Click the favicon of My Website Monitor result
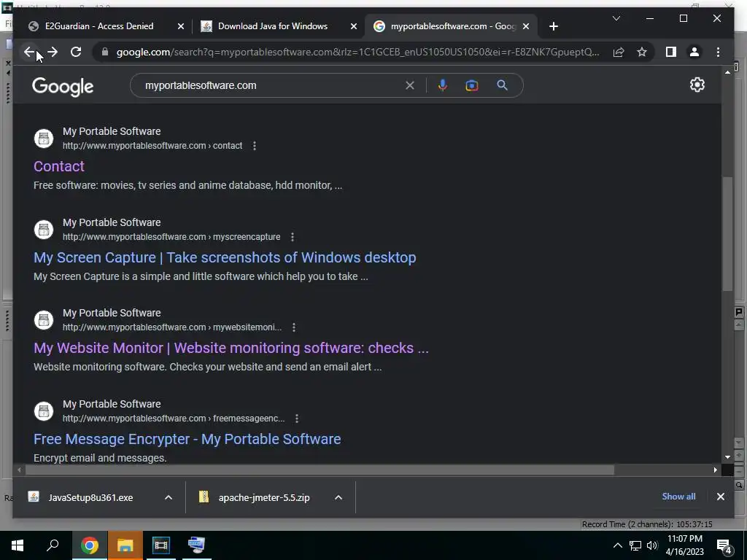 (x=43, y=320)
